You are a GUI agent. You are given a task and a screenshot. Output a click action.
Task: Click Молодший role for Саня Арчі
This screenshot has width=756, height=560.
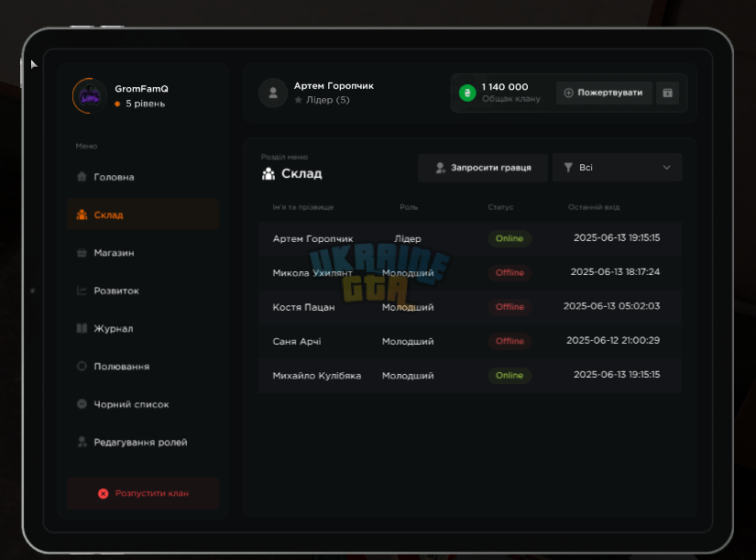(x=408, y=342)
